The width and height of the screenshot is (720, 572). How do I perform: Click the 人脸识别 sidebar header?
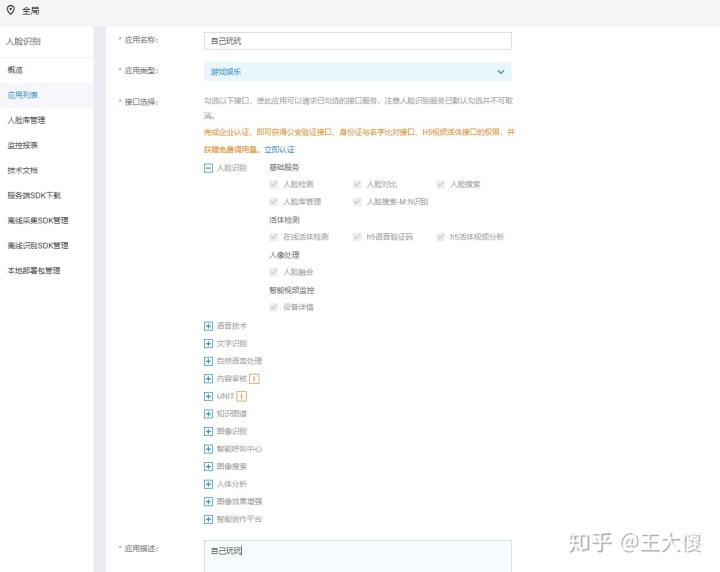click(23, 41)
